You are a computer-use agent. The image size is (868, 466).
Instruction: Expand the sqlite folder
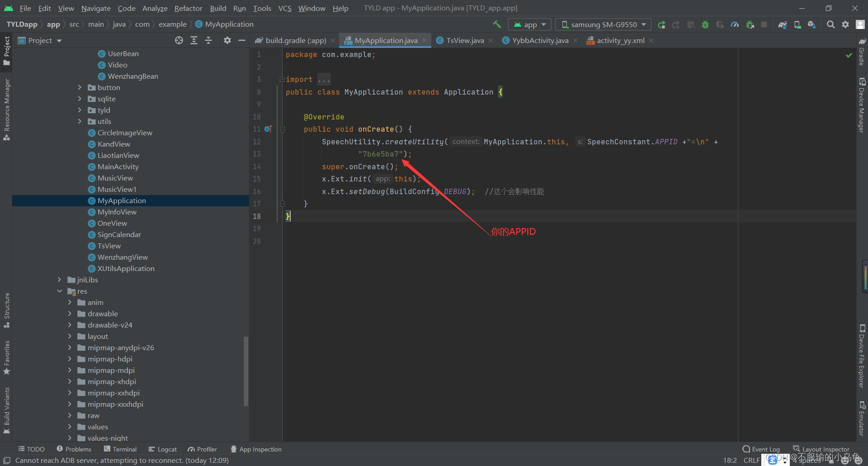pyautogui.click(x=80, y=99)
